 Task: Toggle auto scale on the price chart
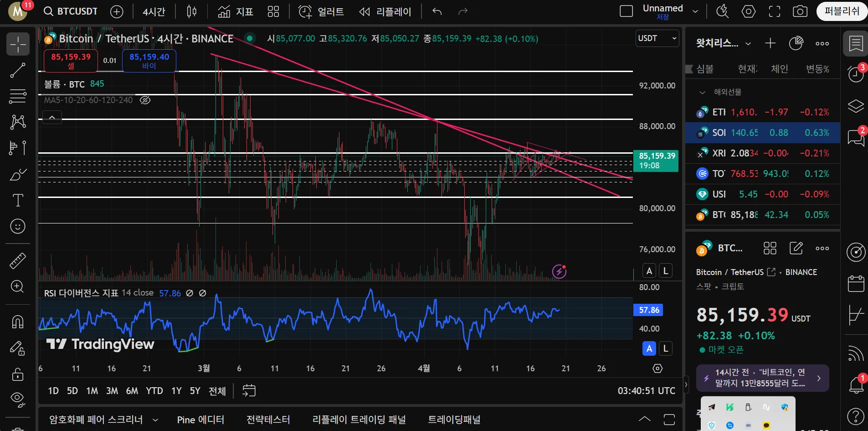click(x=649, y=271)
